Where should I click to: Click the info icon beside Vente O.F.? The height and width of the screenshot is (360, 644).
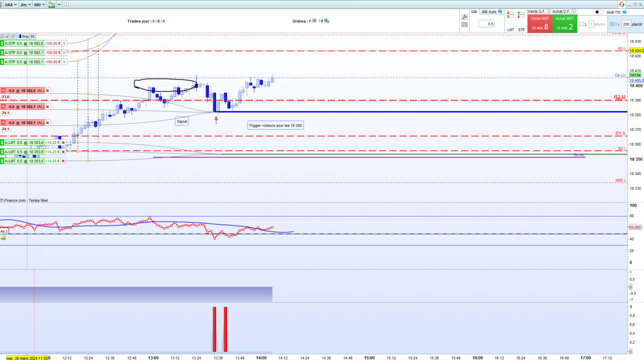[x=549, y=11]
